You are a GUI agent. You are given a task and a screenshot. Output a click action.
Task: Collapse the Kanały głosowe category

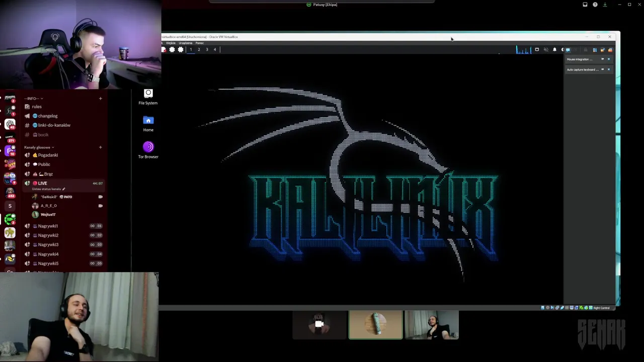[39, 147]
